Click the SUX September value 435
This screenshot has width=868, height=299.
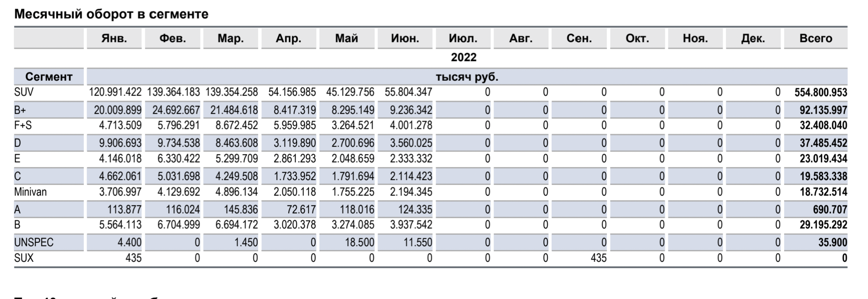coord(598,258)
